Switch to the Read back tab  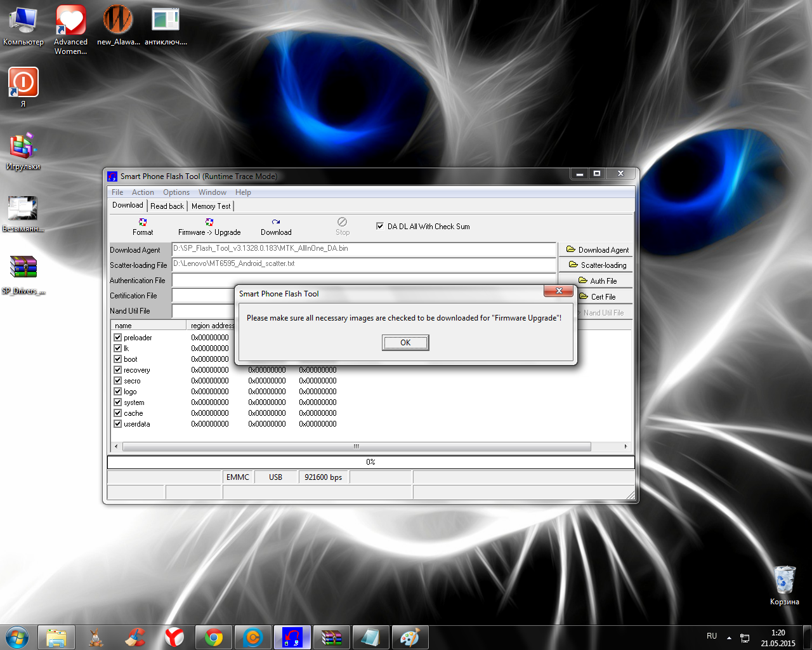click(167, 206)
